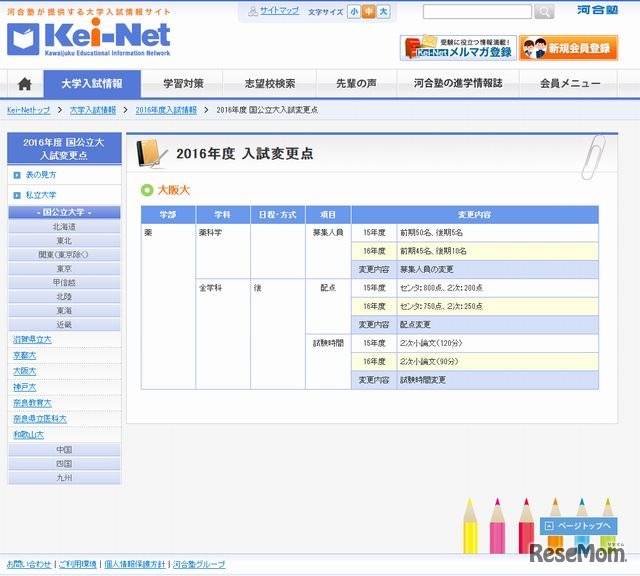Screen dimensions: 640x576
Task: Open the お問い合わせ footer link
Action: pyautogui.click(x=29, y=564)
